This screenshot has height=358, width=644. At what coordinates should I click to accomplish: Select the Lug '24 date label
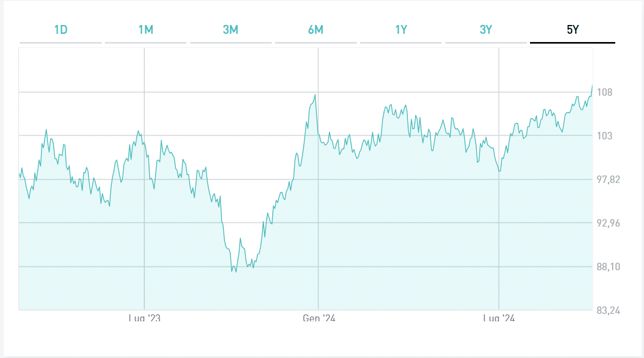(499, 318)
